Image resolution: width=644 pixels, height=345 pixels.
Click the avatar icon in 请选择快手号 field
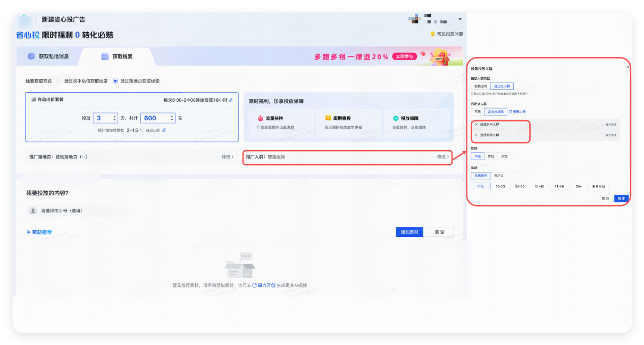click(33, 211)
